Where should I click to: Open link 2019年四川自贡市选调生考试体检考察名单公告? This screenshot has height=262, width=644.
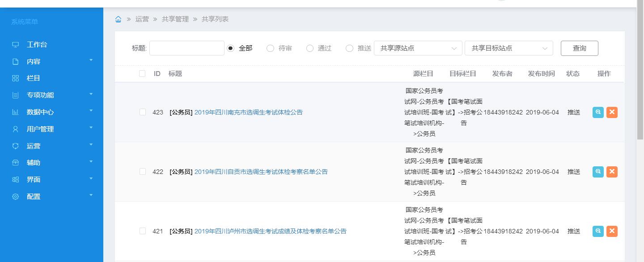pos(261,172)
